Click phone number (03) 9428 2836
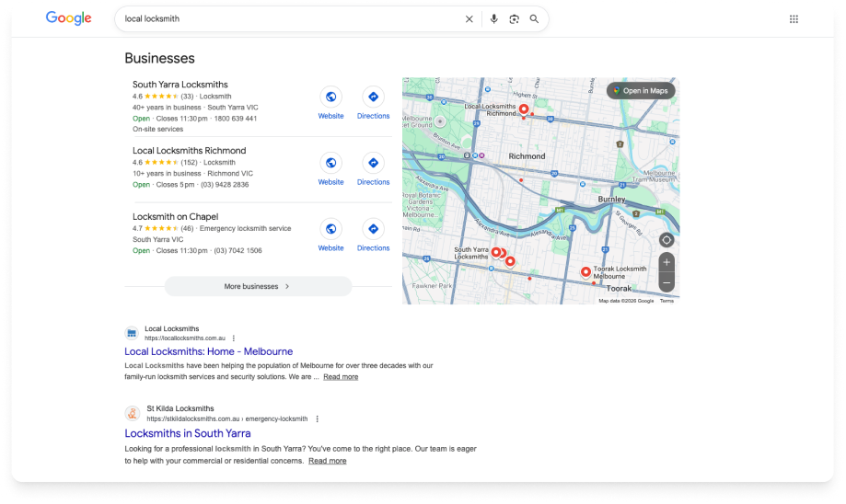 (x=225, y=184)
